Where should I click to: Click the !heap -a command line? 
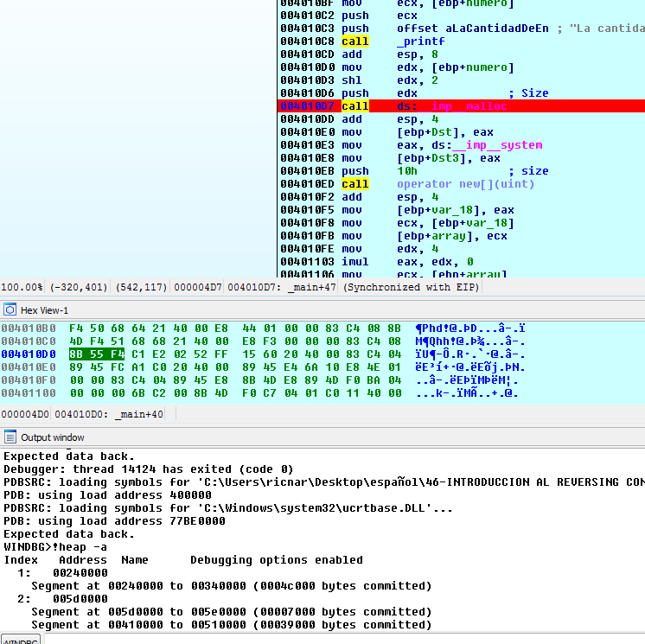click(x=55, y=547)
